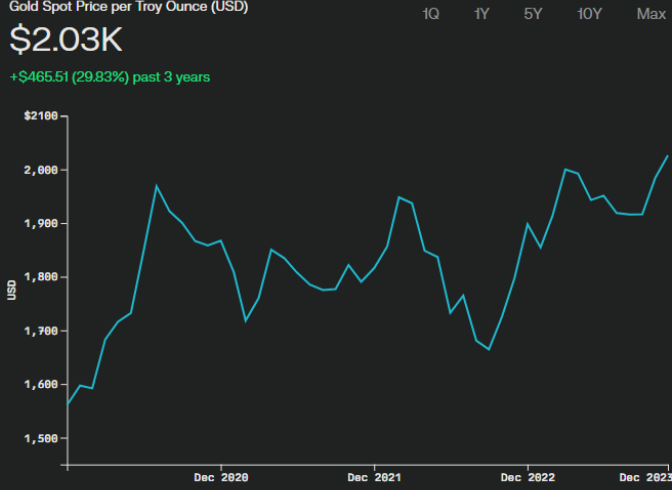
Task: Click the lowest trough before Dec 2022
Action: click(489, 349)
